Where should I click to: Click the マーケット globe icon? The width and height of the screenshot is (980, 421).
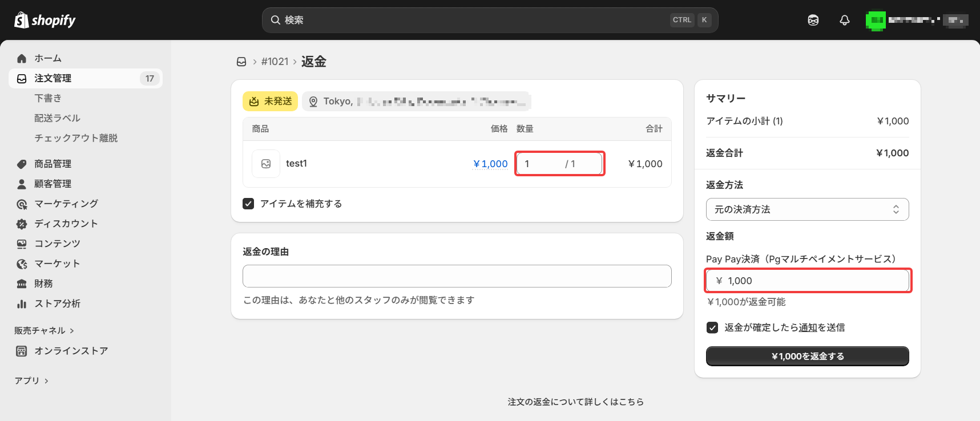coord(22,264)
